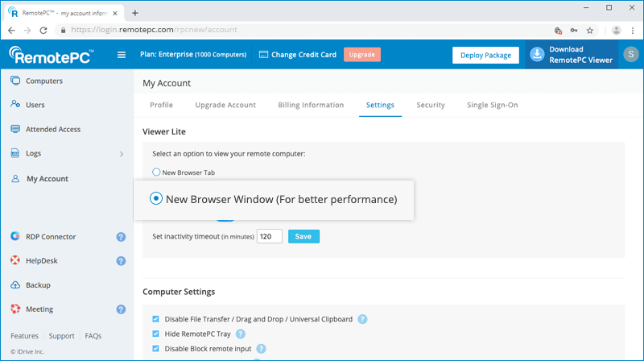
Task: Click the RDP Connector icon
Action: coord(15,236)
